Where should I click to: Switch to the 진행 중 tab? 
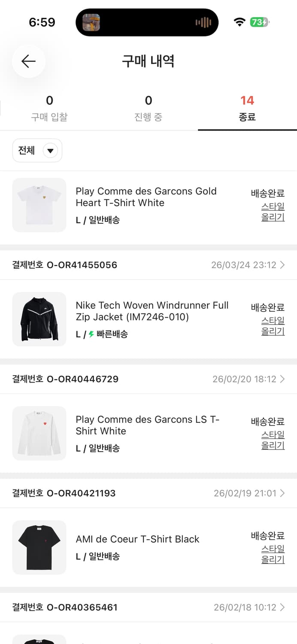click(148, 108)
